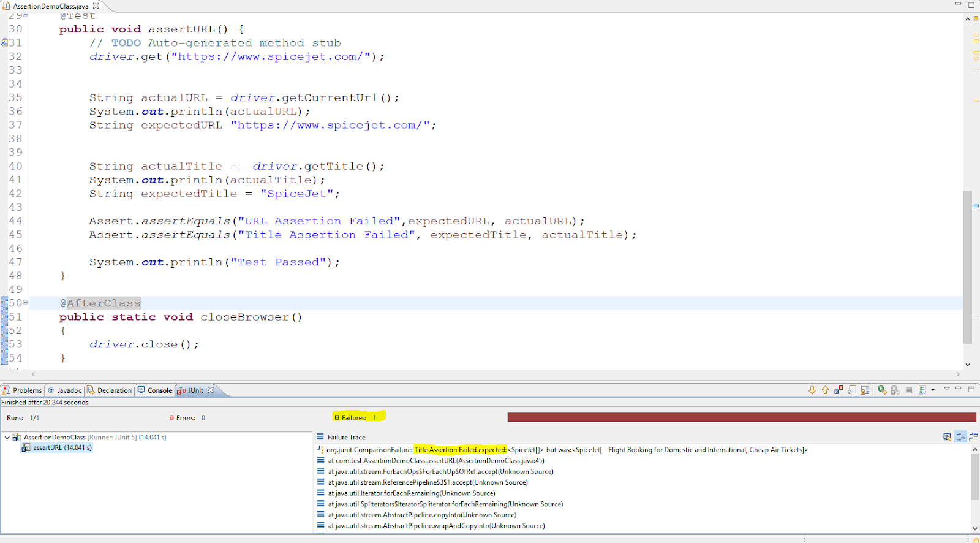Click the @AfterClass annotation text
The width and height of the screenshot is (980, 543).
point(100,303)
